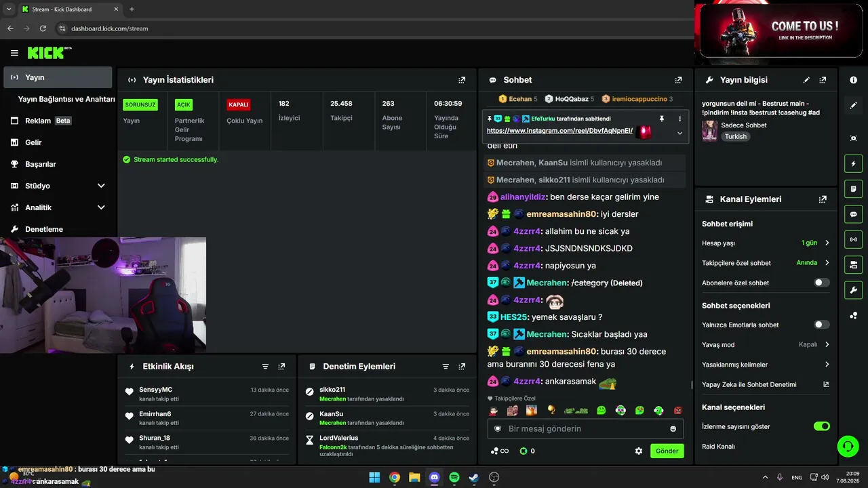
Task: Toggle the moderation log icon in right rail
Action: (x=853, y=188)
